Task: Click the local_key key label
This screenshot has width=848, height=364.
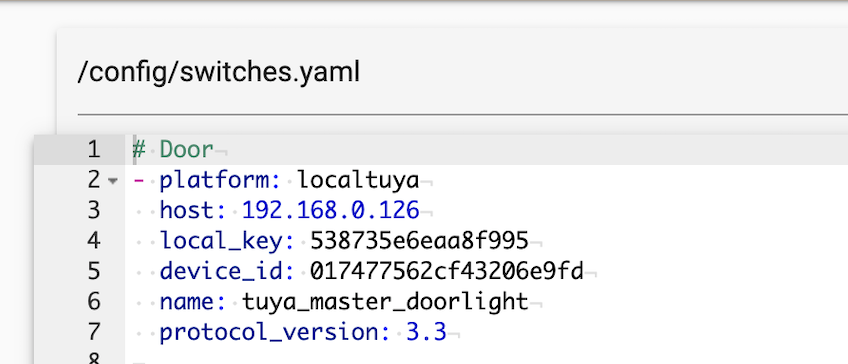Action: pyautogui.click(x=227, y=241)
